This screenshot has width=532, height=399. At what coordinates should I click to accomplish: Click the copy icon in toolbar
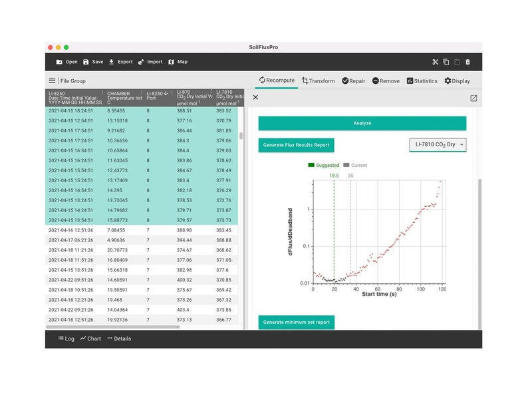tap(446, 62)
